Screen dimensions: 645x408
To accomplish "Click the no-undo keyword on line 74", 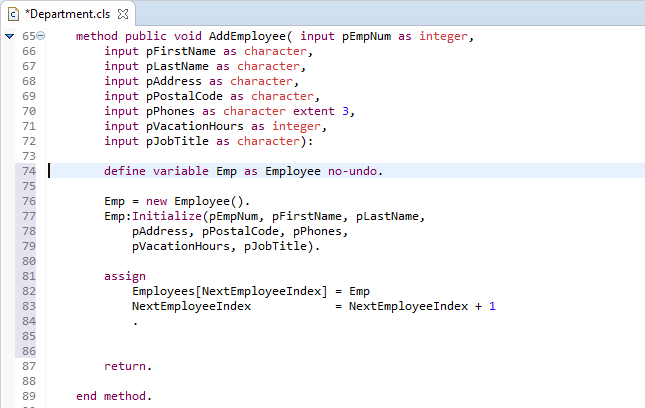I will (x=352, y=171).
